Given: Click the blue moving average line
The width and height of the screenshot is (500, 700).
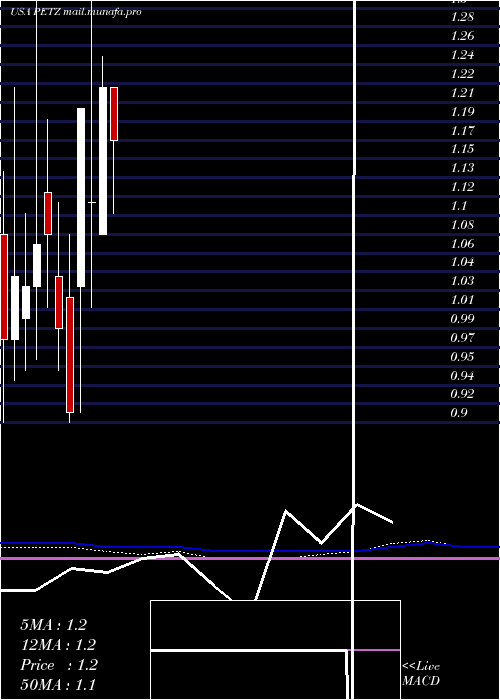Looking at the screenshot, I should pos(250,551).
